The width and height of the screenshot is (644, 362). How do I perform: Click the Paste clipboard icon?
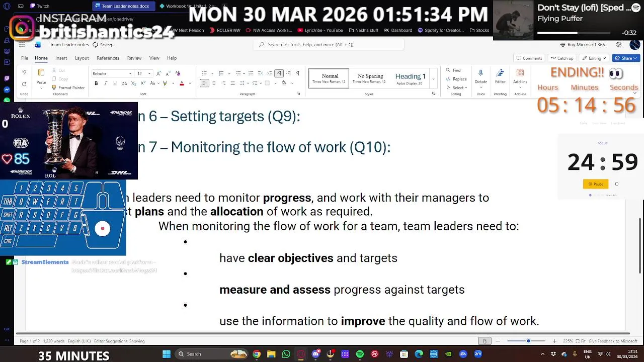[41, 73]
